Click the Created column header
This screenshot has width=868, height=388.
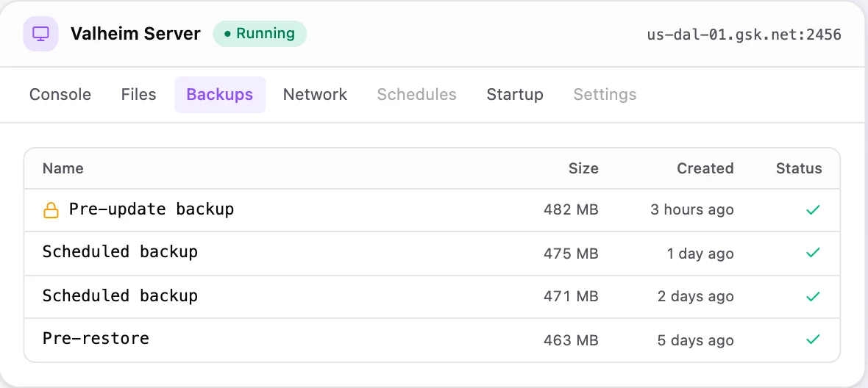pos(705,168)
